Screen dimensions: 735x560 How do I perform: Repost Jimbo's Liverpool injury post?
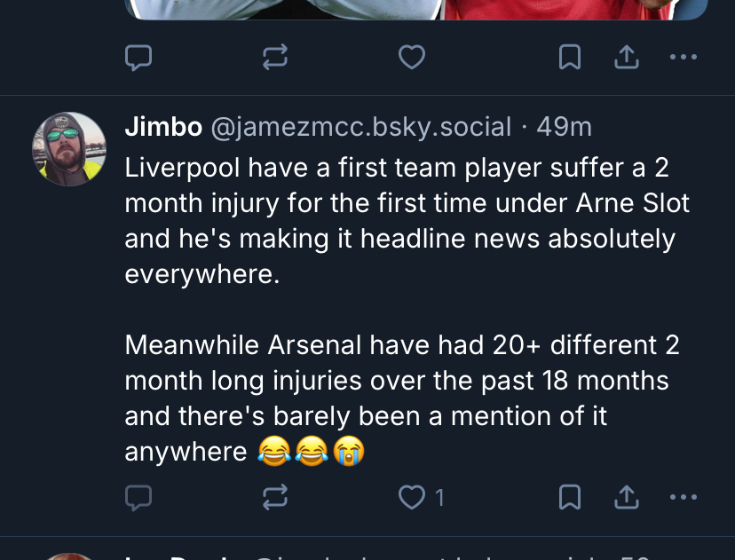tap(275, 498)
